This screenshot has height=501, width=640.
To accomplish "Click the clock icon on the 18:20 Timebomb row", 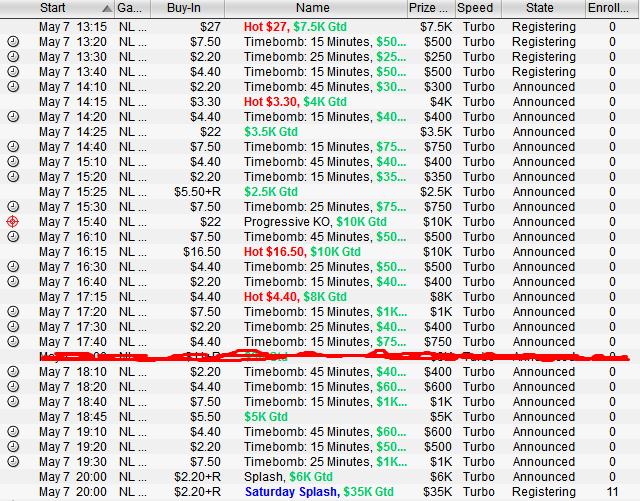I will click(13, 387).
